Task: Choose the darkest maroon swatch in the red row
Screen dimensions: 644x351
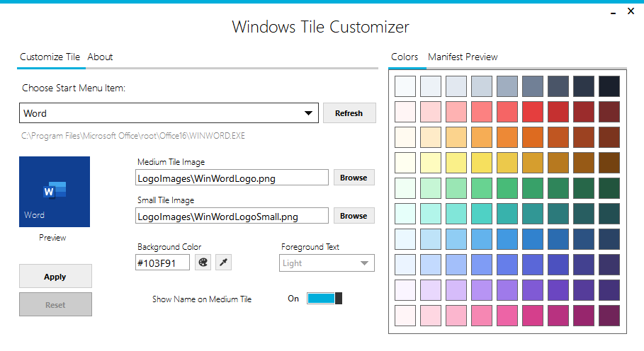Action: [609, 112]
